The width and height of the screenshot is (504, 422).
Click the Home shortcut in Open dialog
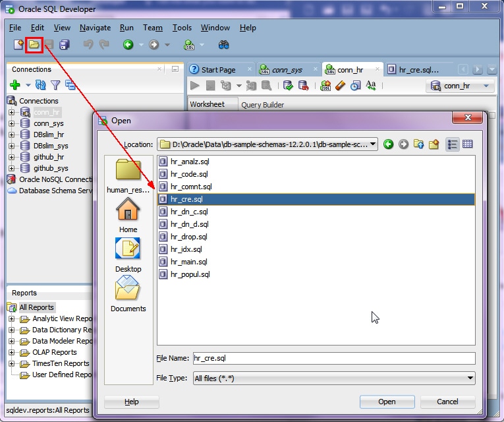tap(128, 215)
